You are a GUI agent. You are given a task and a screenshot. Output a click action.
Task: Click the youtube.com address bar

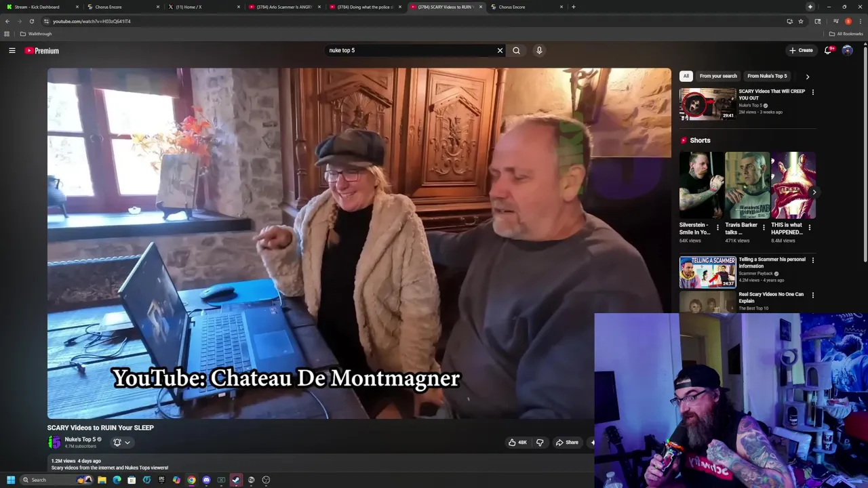407,21
